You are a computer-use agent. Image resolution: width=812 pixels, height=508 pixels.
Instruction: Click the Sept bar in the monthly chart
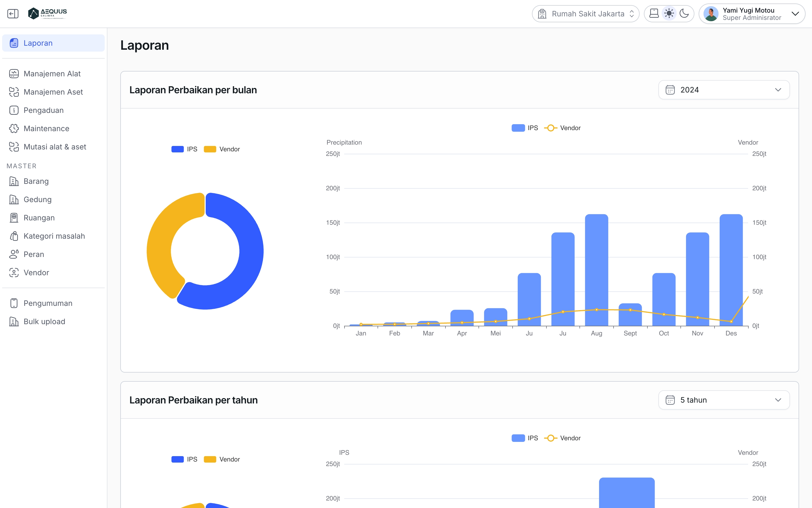tap(630, 314)
